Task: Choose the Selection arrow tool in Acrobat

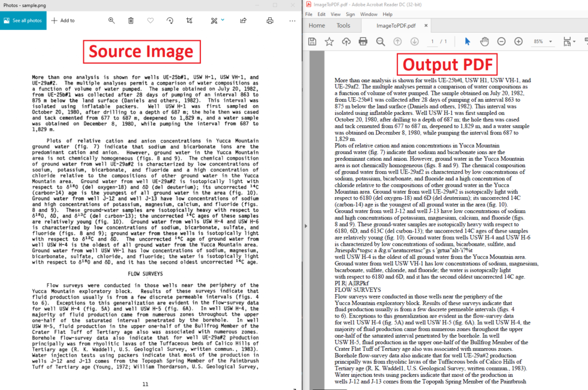Action: tap(467, 41)
